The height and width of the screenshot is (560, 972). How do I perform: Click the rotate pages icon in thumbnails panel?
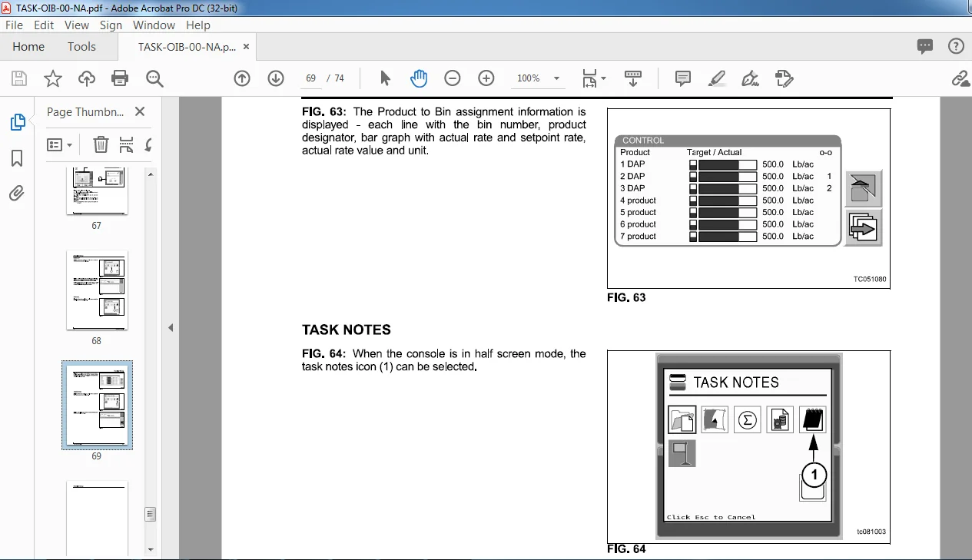148,144
